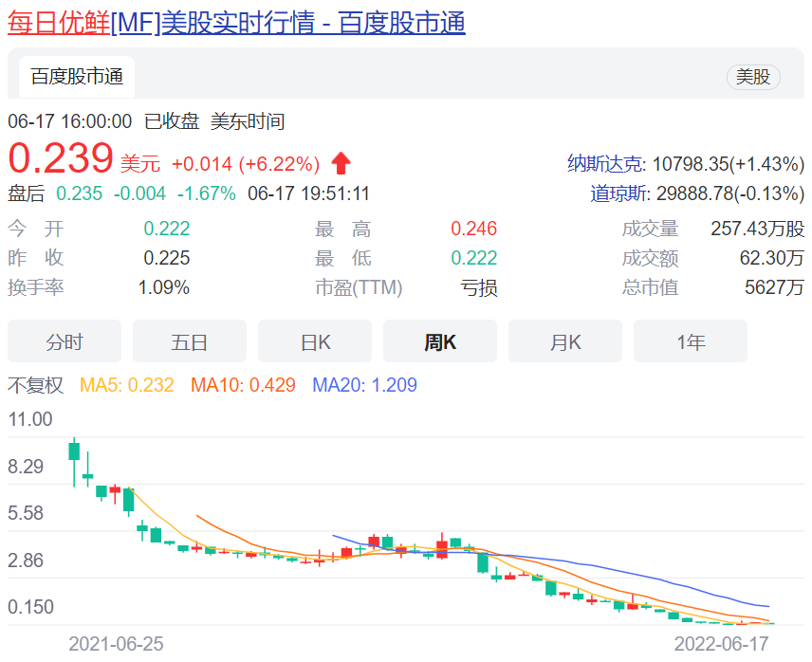Image resolution: width=812 pixels, height=662 pixels.
Task: Click the 8.29 y-axis label
Action: (26, 467)
